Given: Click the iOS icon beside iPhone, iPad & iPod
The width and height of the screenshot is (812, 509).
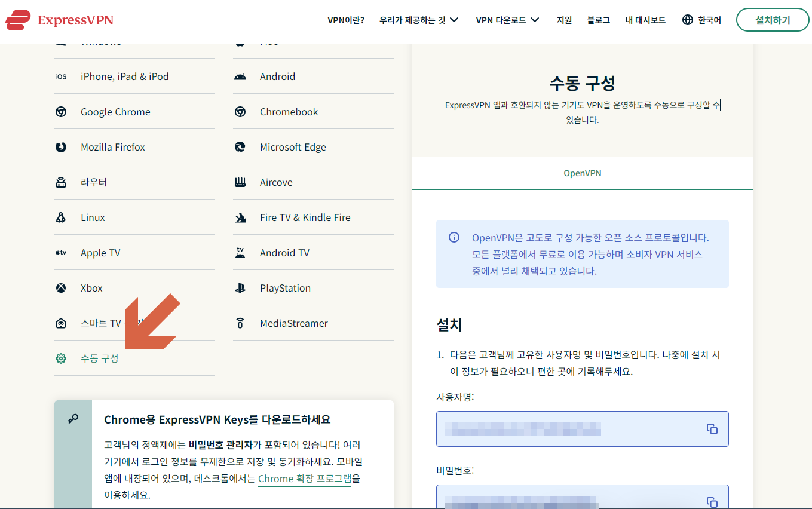Looking at the screenshot, I should coord(61,76).
